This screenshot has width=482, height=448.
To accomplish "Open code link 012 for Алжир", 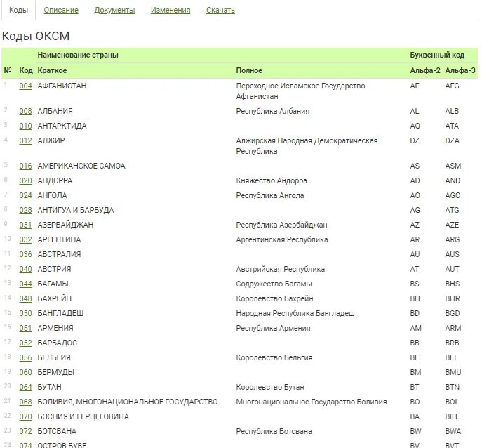I will 25,140.
